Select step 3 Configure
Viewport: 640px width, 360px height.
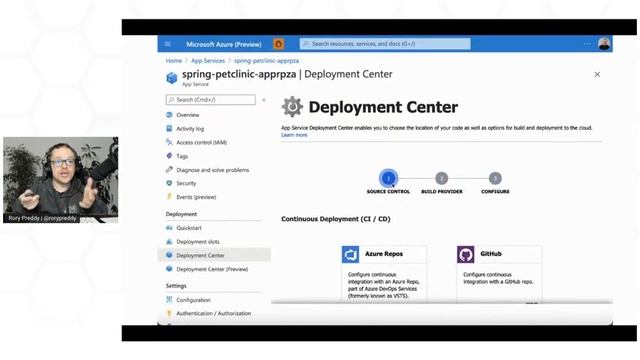pos(495,178)
